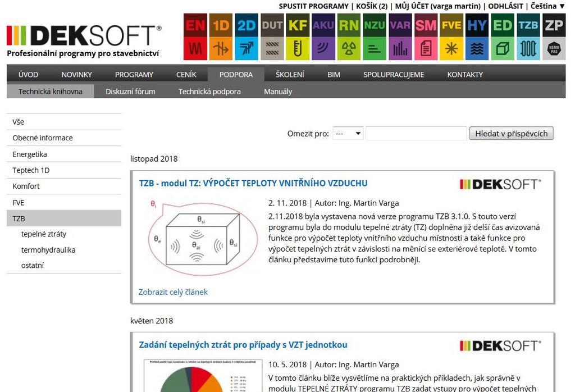Click Hledat v příspěvcích button
The height and width of the screenshot is (392, 575).
(511, 134)
